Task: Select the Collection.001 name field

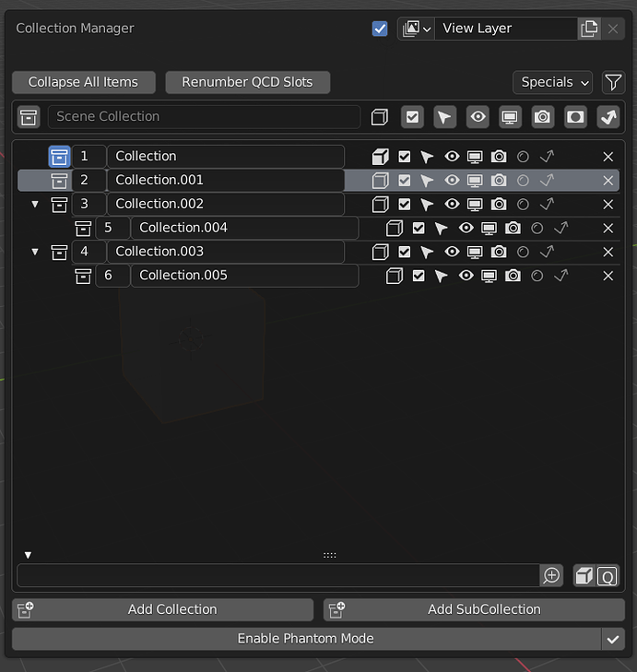Action: (x=226, y=181)
